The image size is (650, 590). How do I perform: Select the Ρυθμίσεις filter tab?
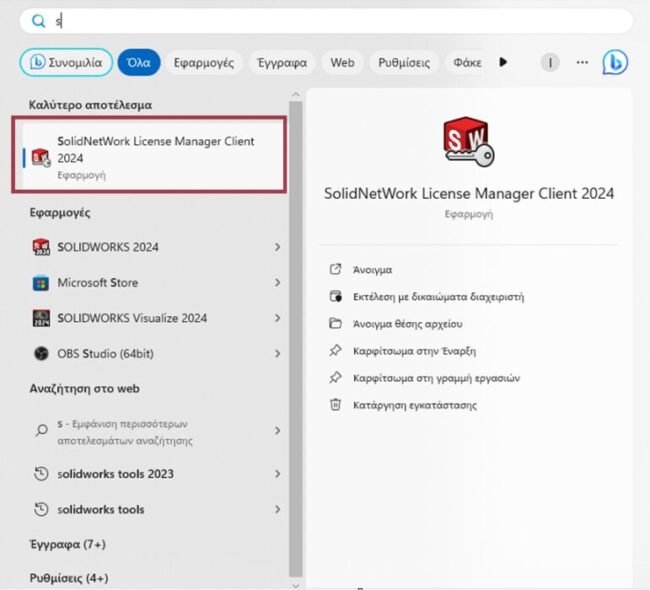pyautogui.click(x=404, y=62)
